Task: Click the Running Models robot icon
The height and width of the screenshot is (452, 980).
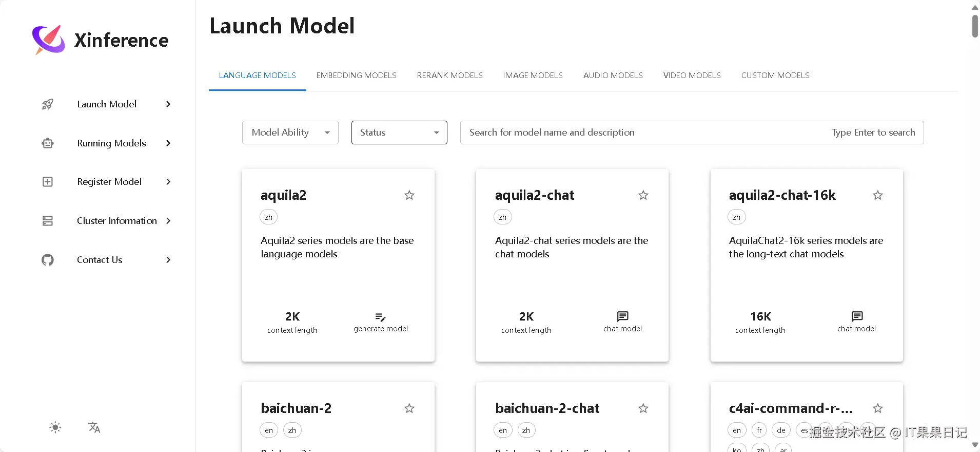Action: tap(48, 143)
